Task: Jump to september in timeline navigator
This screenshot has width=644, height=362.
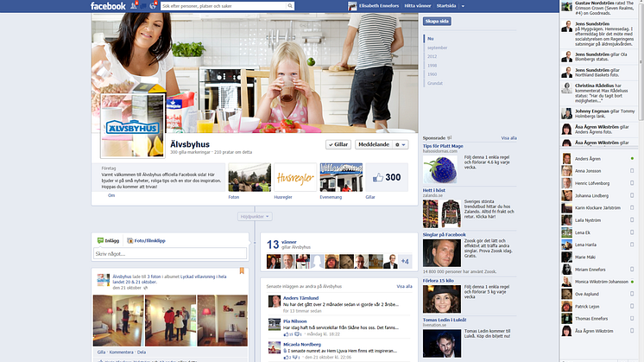Action: [x=437, y=48]
